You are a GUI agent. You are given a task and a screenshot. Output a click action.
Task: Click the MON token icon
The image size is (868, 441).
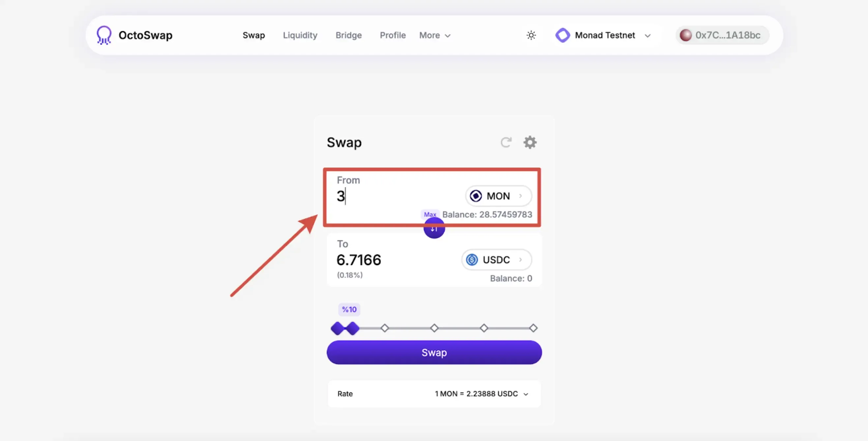pyautogui.click(x=476, y=196)
